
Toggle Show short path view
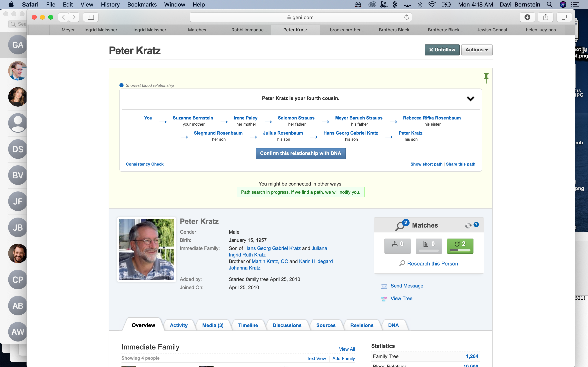point(426,164)
